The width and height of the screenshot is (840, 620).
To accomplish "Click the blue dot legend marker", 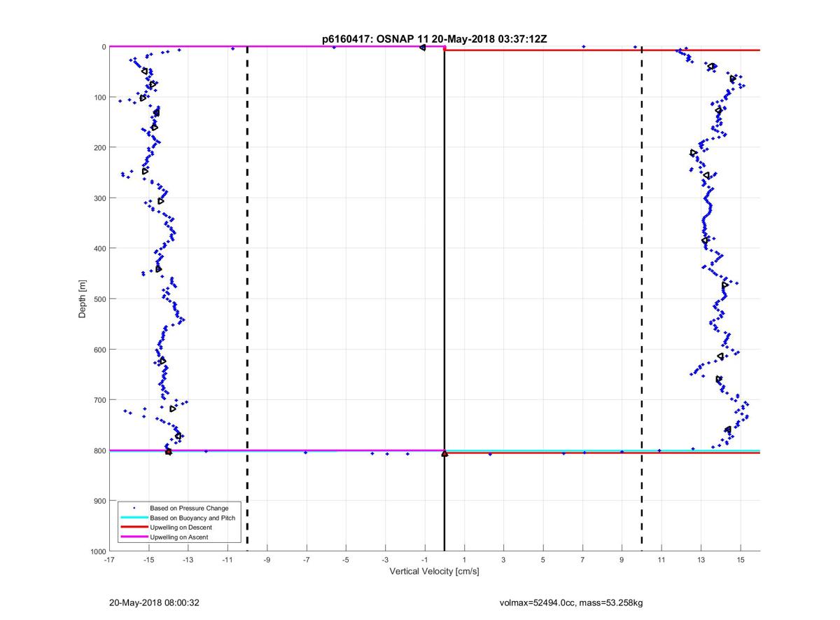I will click(x=134, y=508).
